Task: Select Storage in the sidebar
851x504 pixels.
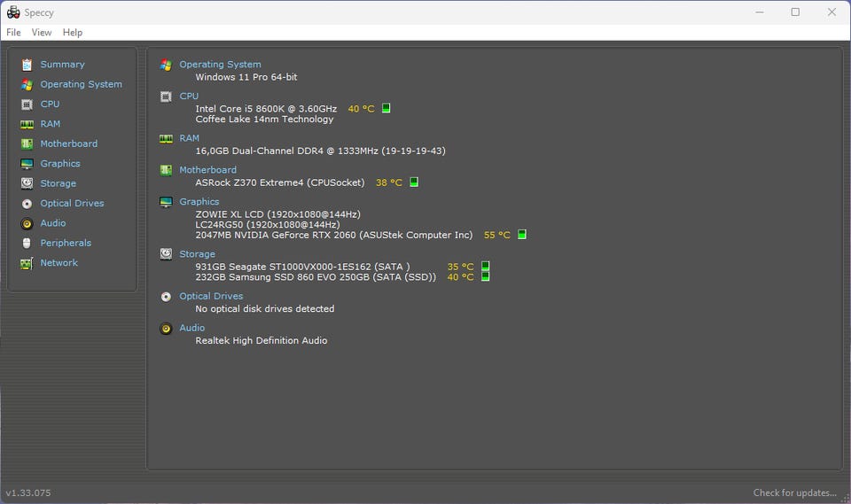Action: click(59, 183)
